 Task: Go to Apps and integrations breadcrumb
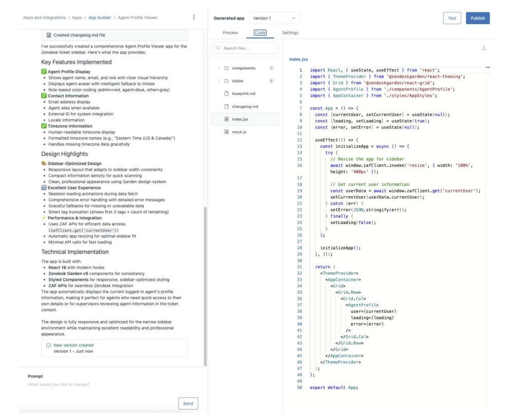pyautogui.click(x=44, y=17)
